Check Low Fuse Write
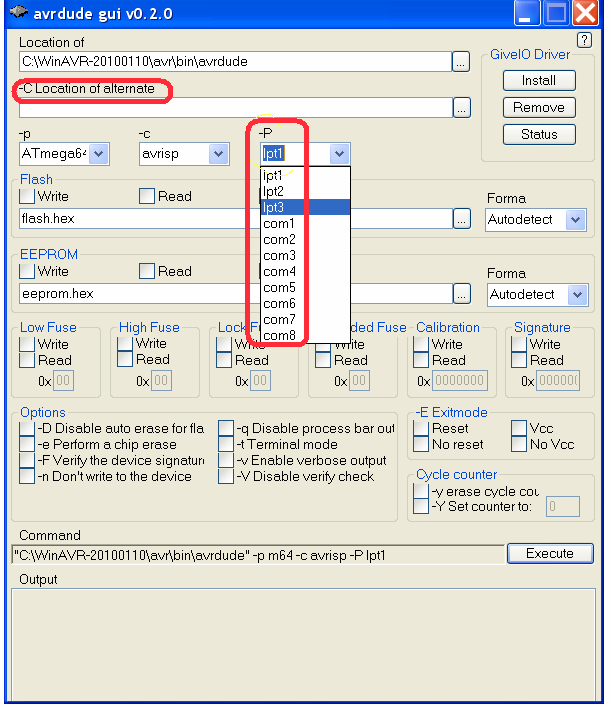 [x=27, y=344]
